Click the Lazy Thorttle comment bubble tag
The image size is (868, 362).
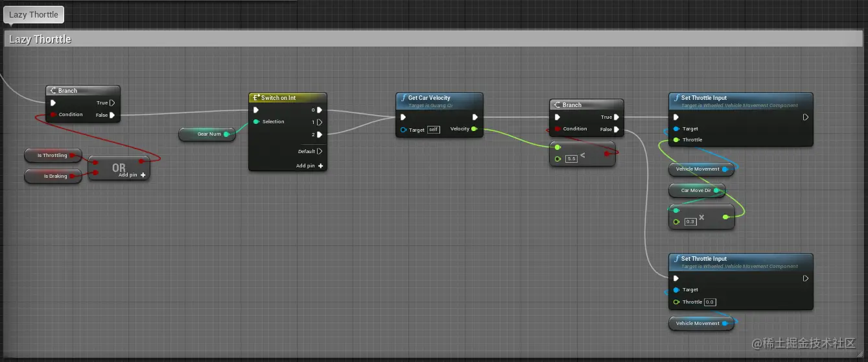click(34, 14)
